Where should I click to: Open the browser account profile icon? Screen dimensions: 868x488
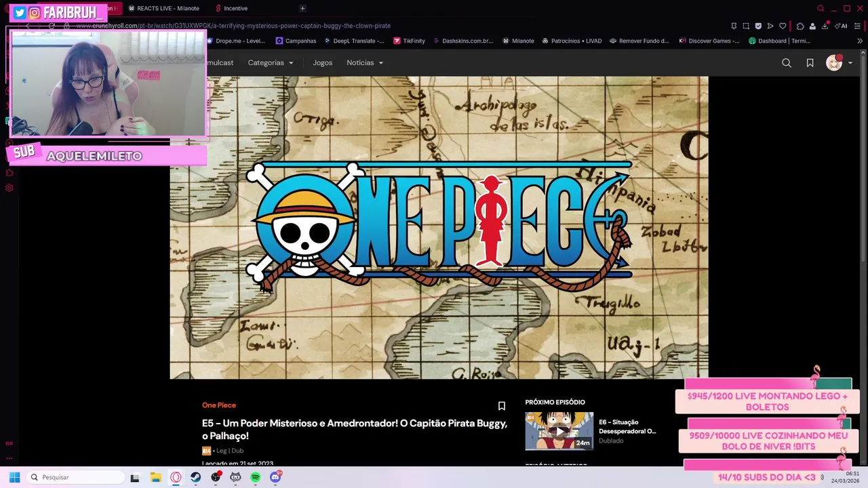[x=812, y=26]
